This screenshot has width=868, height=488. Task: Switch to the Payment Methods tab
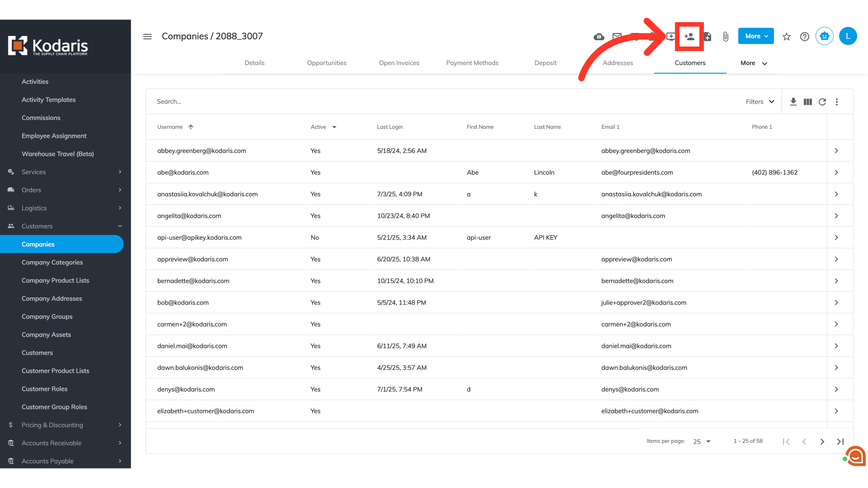(x=472, y=63)
